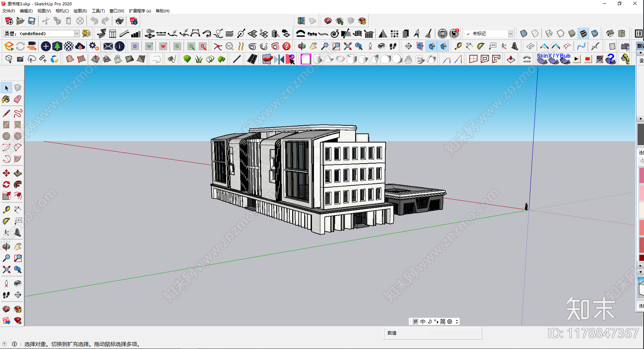Screen dimensions: 644x349
Task: Switch to Monochrome face style
Action: tap(594, 33)
